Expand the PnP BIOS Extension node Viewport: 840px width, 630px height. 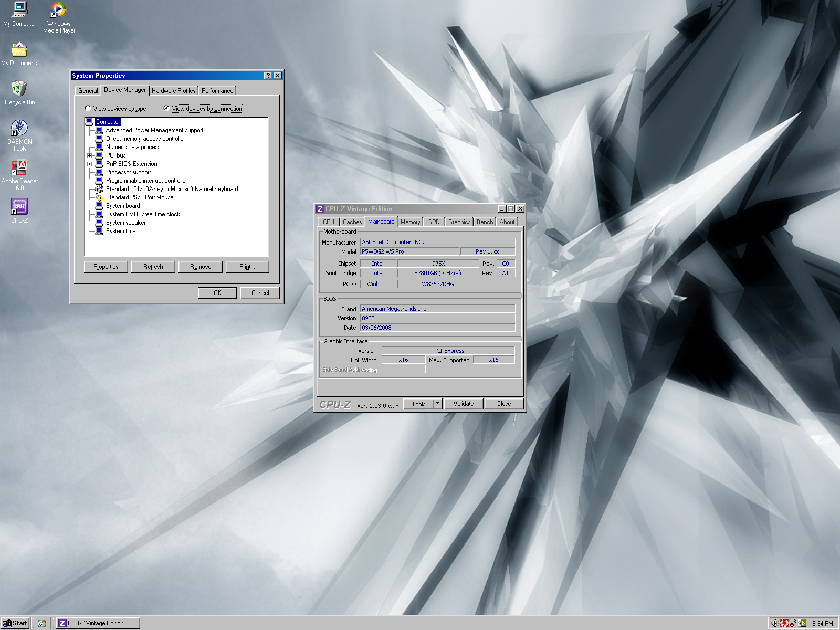click(89, 164)
